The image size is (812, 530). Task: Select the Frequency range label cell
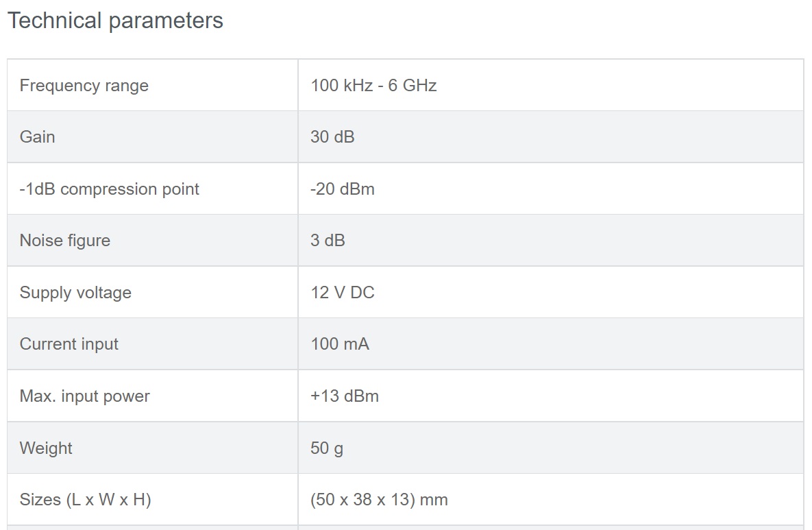coord(84,86)
